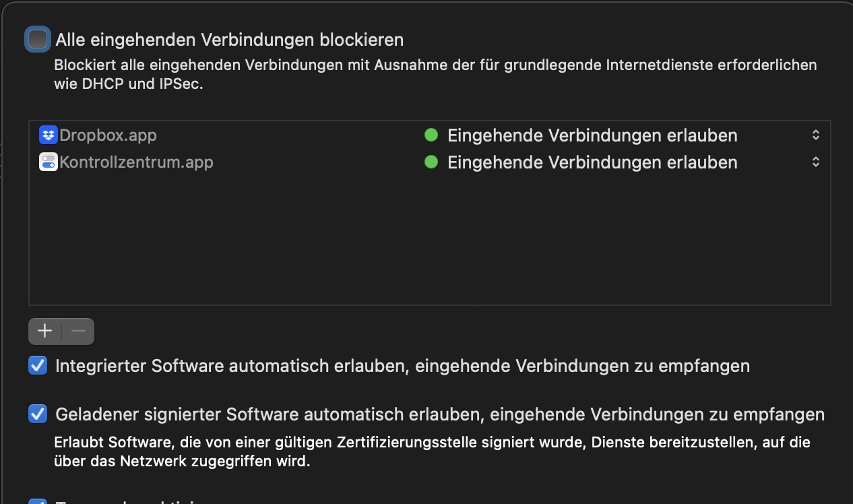
Task: Uncheck 'Integrierter Software automatisch erlauben' checkbox
Action: 38,366
